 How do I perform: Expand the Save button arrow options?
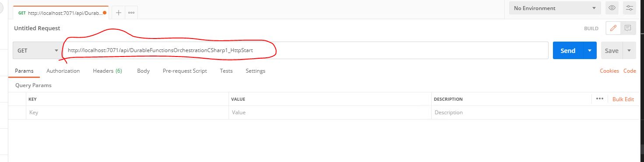point(629,50)
